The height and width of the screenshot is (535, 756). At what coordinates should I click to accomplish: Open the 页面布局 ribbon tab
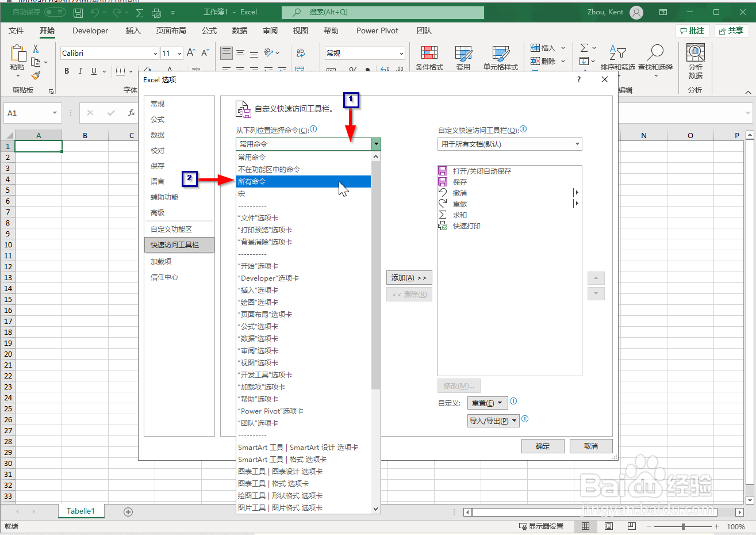pyautogui.click(x=171, y=30)
